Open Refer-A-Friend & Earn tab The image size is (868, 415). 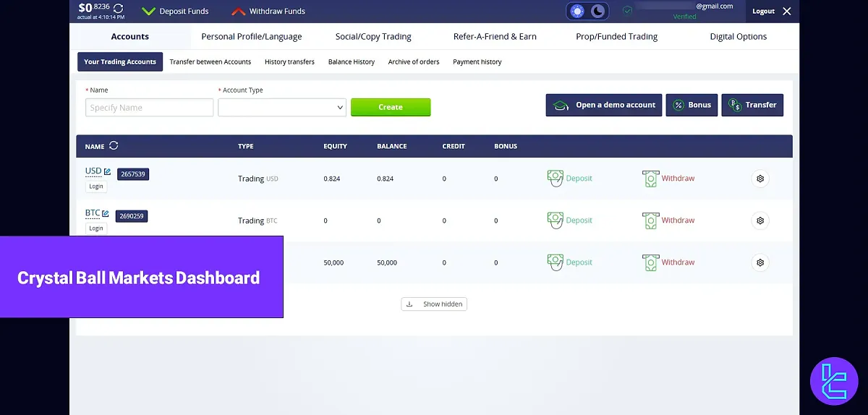(495, 36)
